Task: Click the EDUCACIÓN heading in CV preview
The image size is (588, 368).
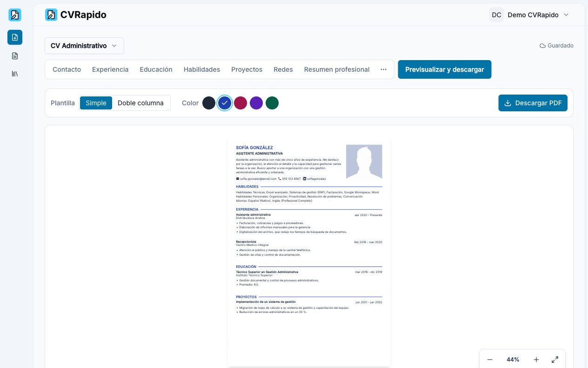Action: pyautogui.click(x=246, y=267)
